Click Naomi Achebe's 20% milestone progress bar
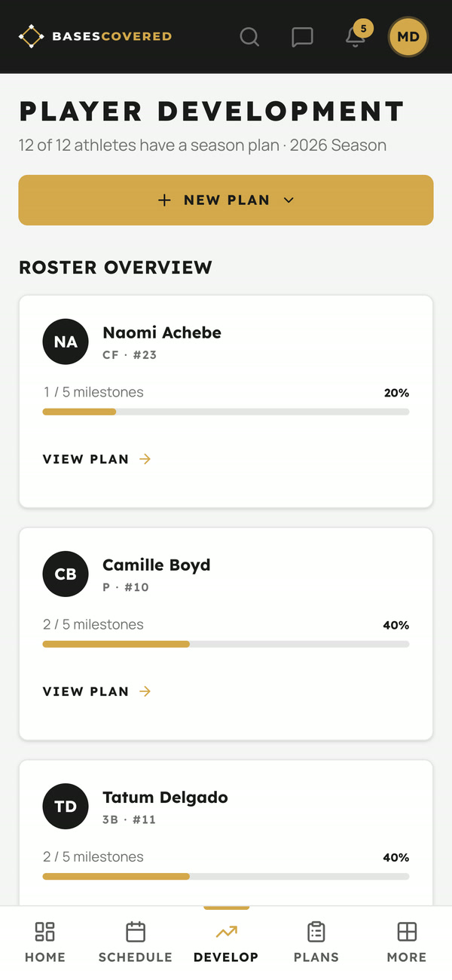Screen dimensions: 452x980 click(226, 412)
